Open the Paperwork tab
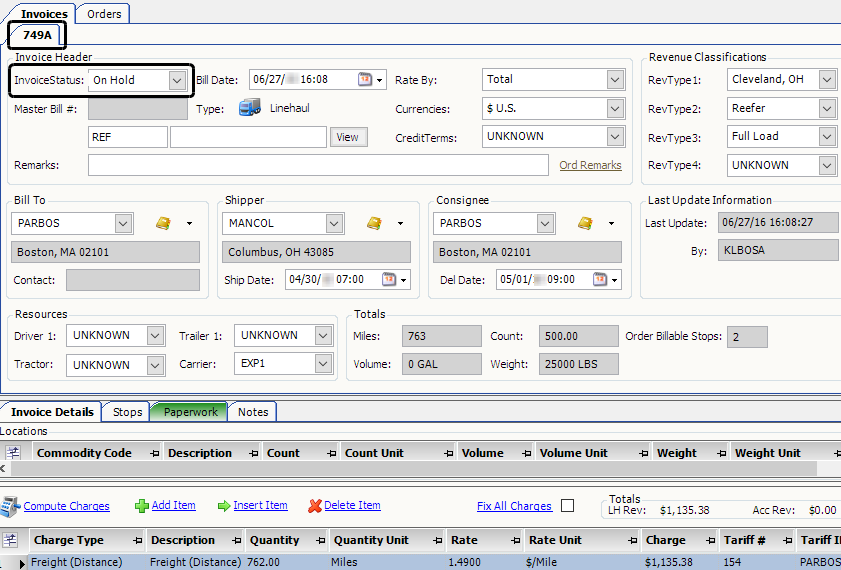Viewport: 841px width, 570px height. coord(190,412)
